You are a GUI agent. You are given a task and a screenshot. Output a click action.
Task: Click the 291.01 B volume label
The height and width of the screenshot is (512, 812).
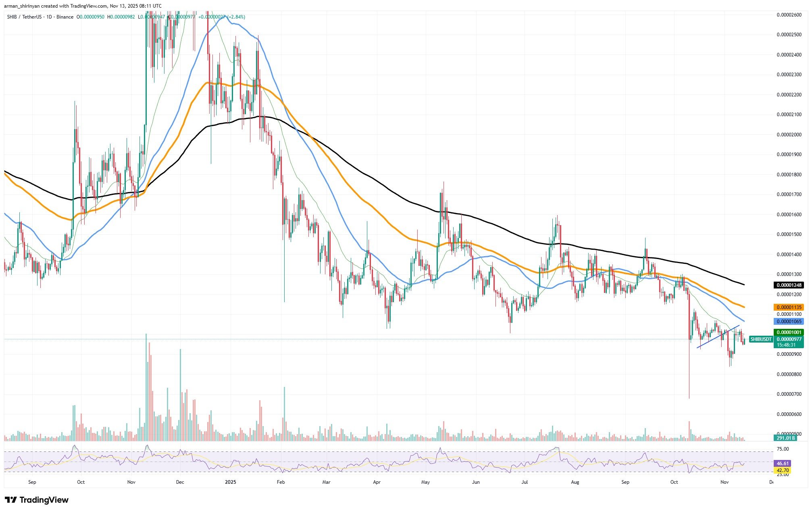[785, 438]
